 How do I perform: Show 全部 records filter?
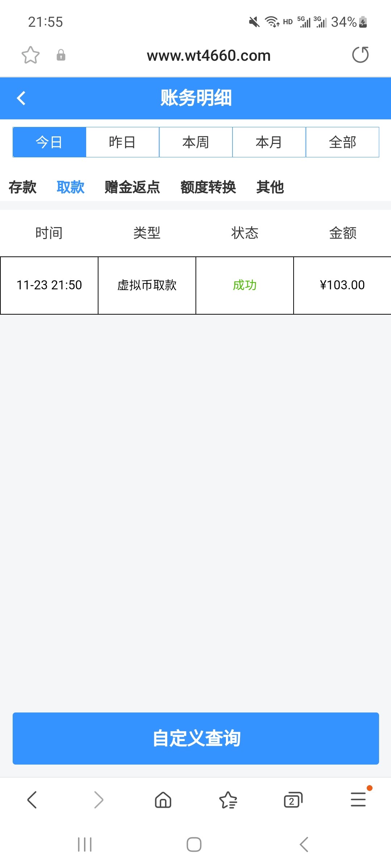342,142
